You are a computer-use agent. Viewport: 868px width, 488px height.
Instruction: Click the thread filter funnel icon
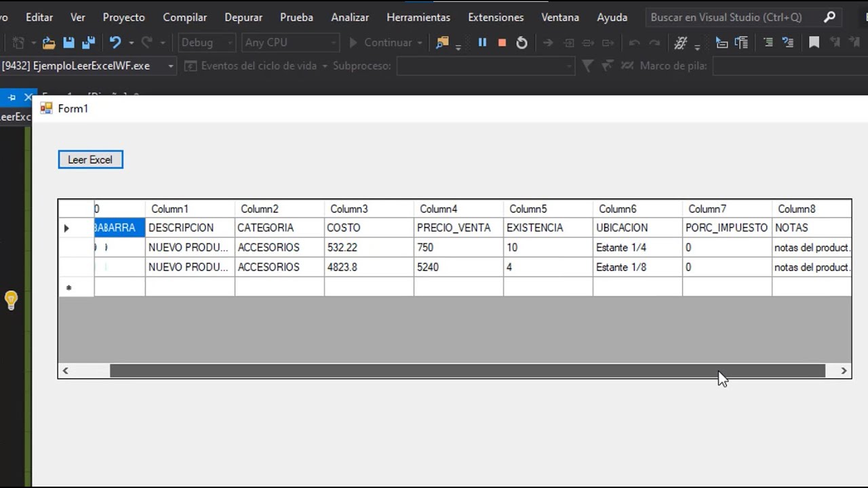point(588,66)
